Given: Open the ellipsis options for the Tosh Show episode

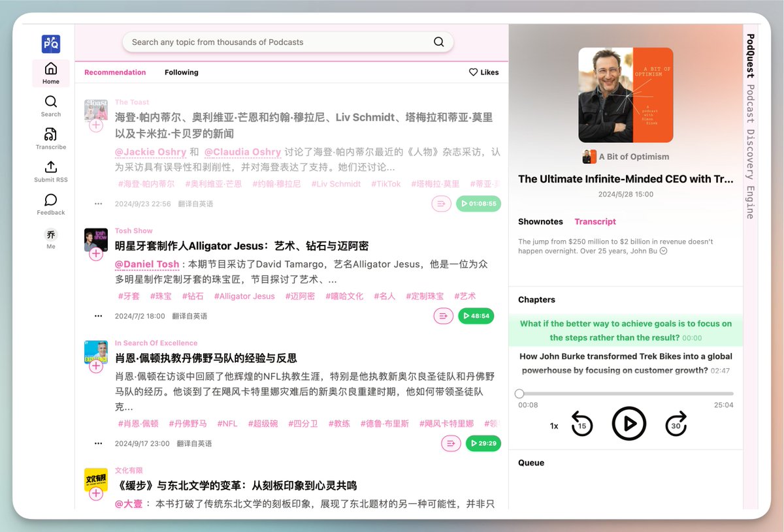Looking at the screenshot, I should coord(97,315).
